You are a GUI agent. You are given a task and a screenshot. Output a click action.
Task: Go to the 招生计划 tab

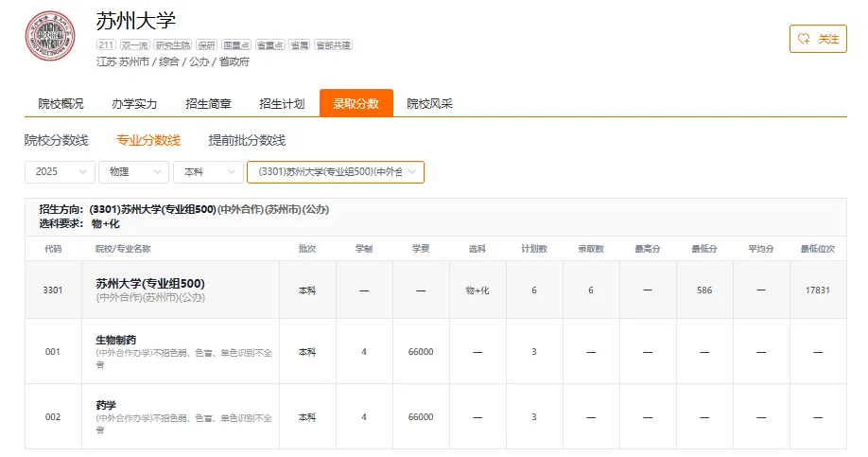coord(282,103)
